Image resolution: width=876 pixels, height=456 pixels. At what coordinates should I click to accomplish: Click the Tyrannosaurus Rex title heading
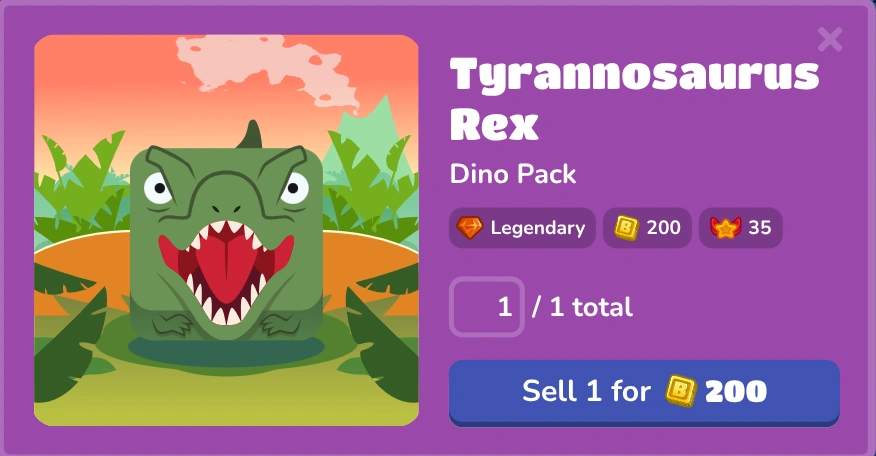pos(634,98)
